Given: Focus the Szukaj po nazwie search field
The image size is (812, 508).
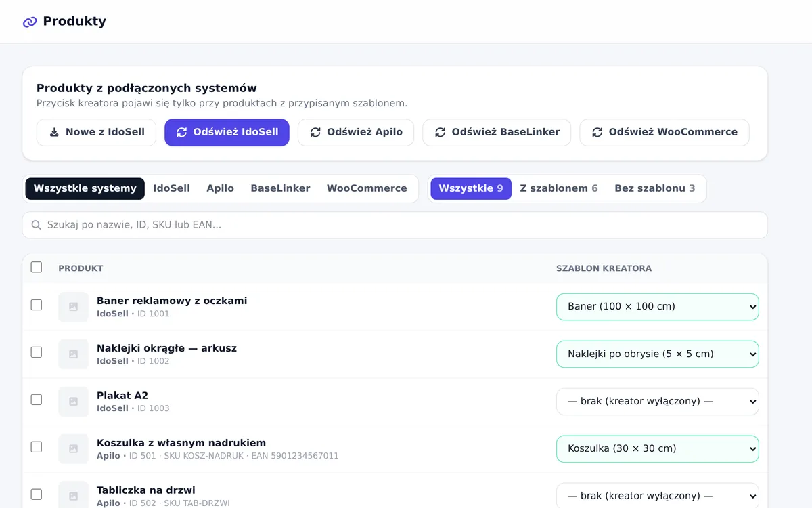Looking at the screenshot, I should [x=395, y=225].
